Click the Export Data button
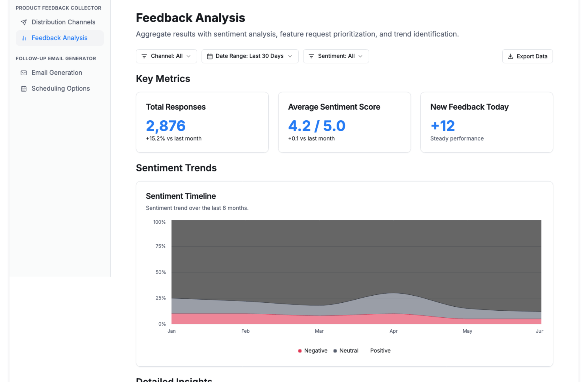 pyautogui.click(x=527, y=56)
